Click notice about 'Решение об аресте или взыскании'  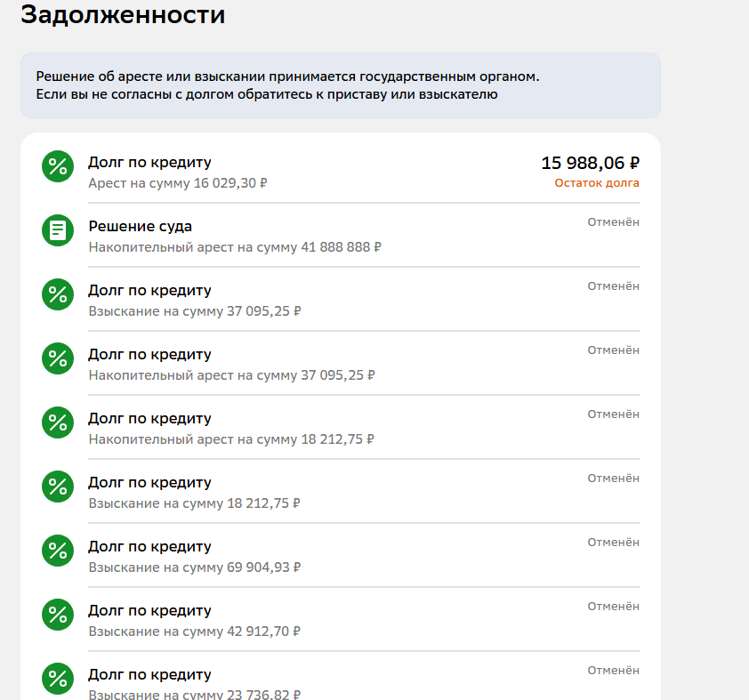click(x=341, y=85)
